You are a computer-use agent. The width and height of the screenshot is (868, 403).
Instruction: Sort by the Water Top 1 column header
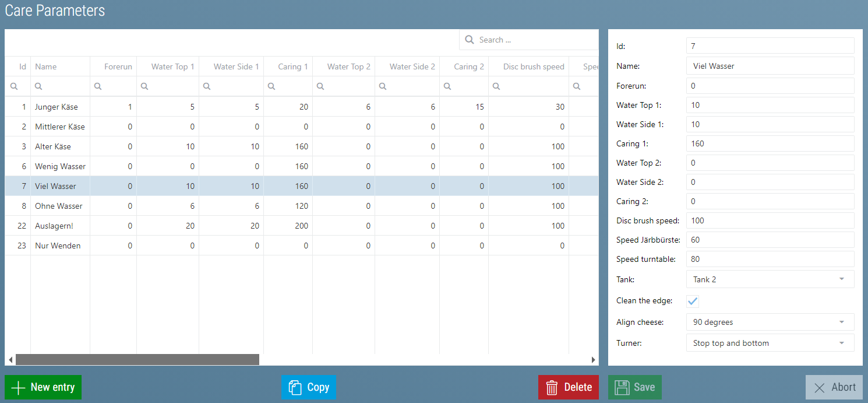172,66
